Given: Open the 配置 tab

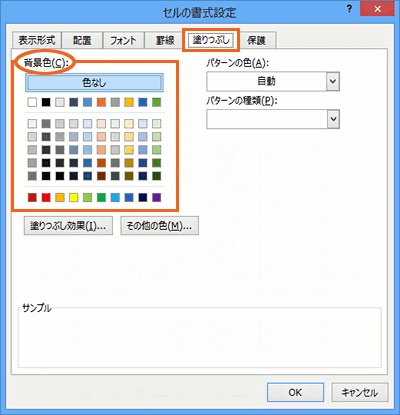Looking at the screenshot, I should coord(82,41).
